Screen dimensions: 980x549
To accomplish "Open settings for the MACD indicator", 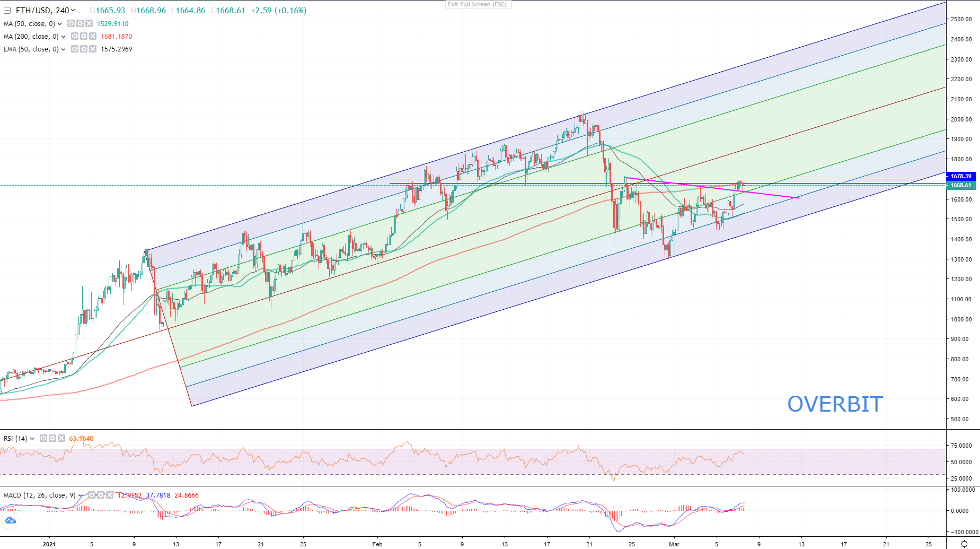I will point(101,495).
